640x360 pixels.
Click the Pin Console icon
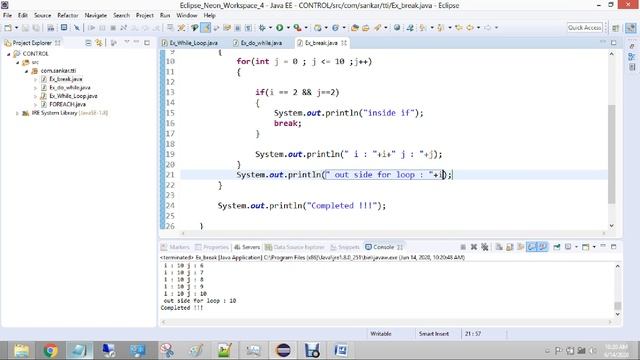pyautogui.click(x=557, y=247)
